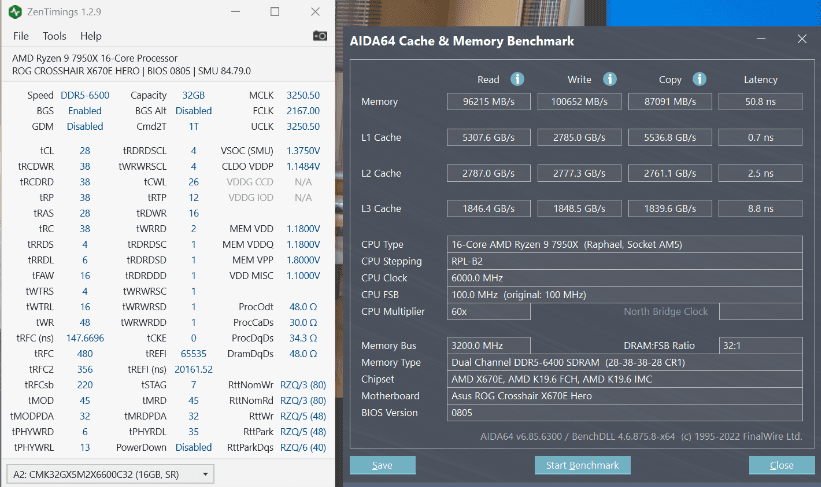821x487 pixels.
Task: Click the CPU Type field value
Action: tap(625, 245)
